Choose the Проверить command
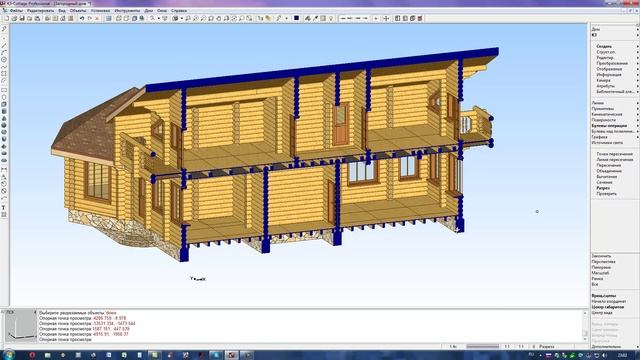Screen dimensions: 640x360 click(607, 194)
